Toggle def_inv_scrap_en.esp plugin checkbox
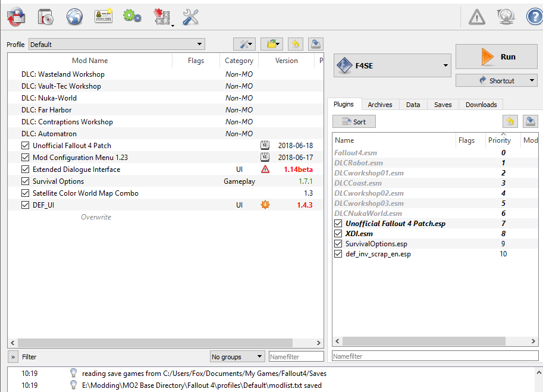This screenshot has width=543, height=392. [338, 254]
